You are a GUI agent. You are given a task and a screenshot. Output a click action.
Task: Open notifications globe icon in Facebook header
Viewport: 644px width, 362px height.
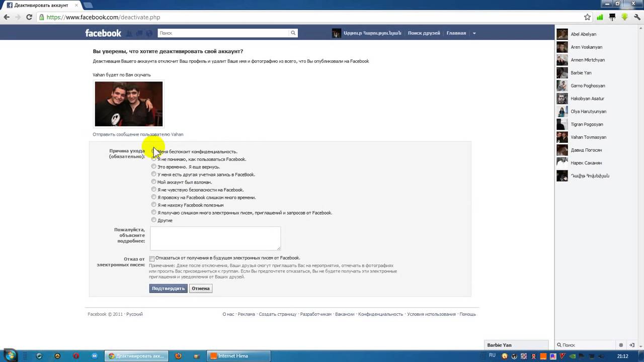[149, 33]
